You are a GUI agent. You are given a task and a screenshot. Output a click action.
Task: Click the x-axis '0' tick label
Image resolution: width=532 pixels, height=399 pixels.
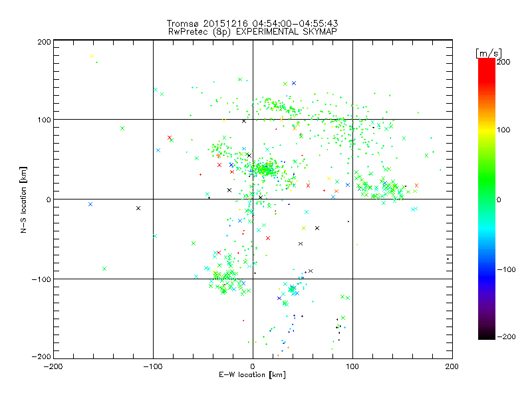pos(253,366)
